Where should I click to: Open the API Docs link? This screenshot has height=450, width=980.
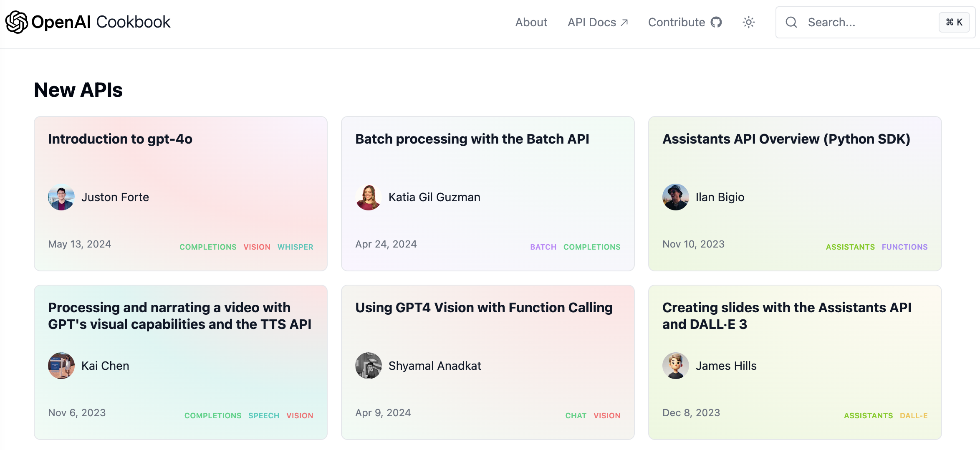pyautogui.click(x=598, y=22)
